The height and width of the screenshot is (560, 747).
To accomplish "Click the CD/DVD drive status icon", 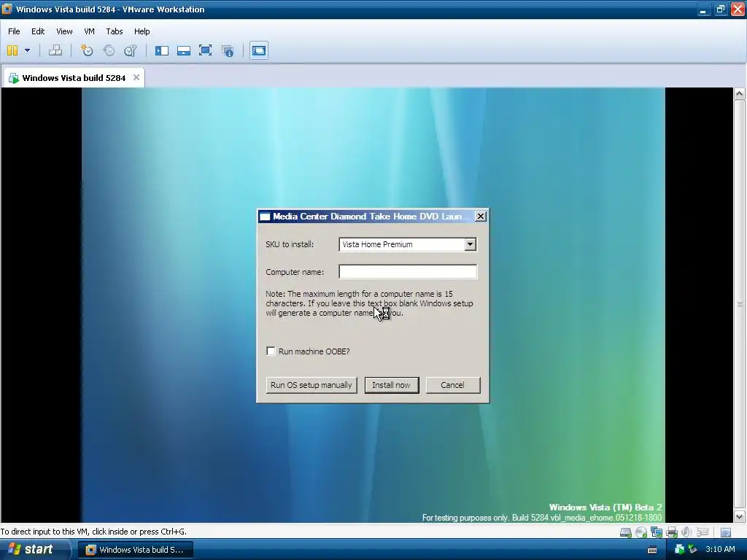I will point(641,532).
